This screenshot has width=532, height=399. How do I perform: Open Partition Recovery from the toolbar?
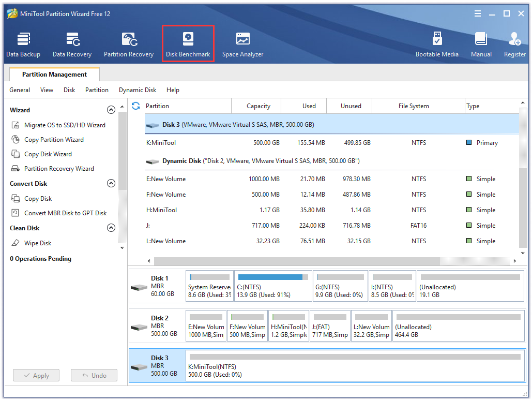(128, 43)
